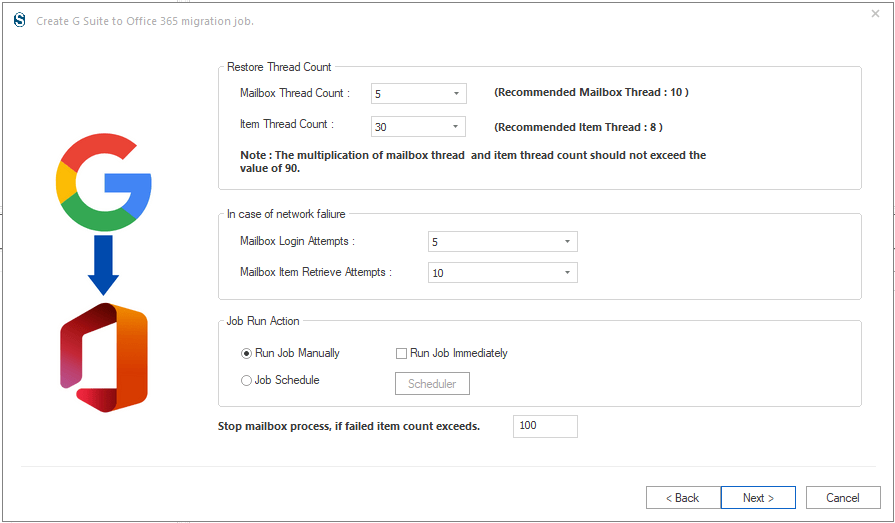Click the Google G logo
The image size is (895, 523).
(x=103, y=182)
